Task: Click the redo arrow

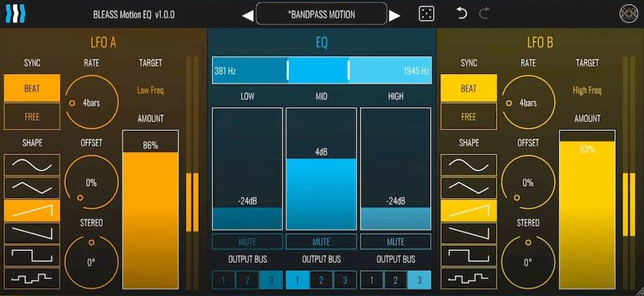Action: 485,14
